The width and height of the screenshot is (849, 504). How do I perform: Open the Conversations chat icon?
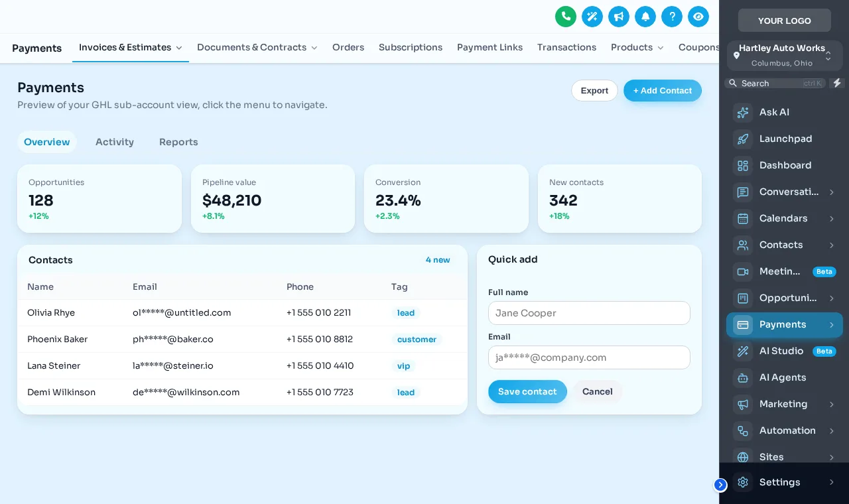(743, 192)
